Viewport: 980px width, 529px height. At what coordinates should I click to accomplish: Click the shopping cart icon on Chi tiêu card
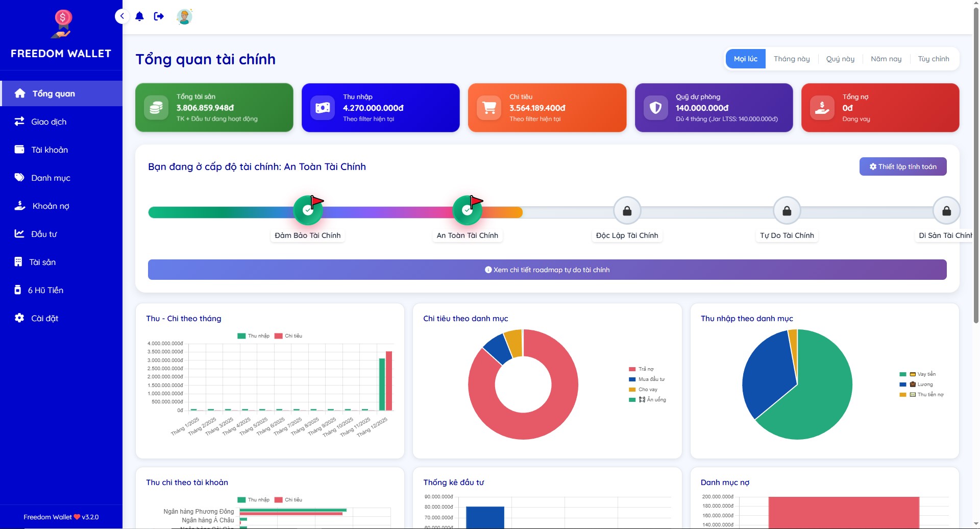point(489,108)
